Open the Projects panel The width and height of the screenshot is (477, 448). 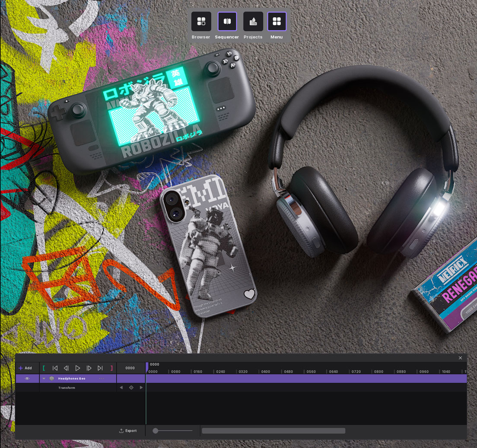[x=253, y=22]
